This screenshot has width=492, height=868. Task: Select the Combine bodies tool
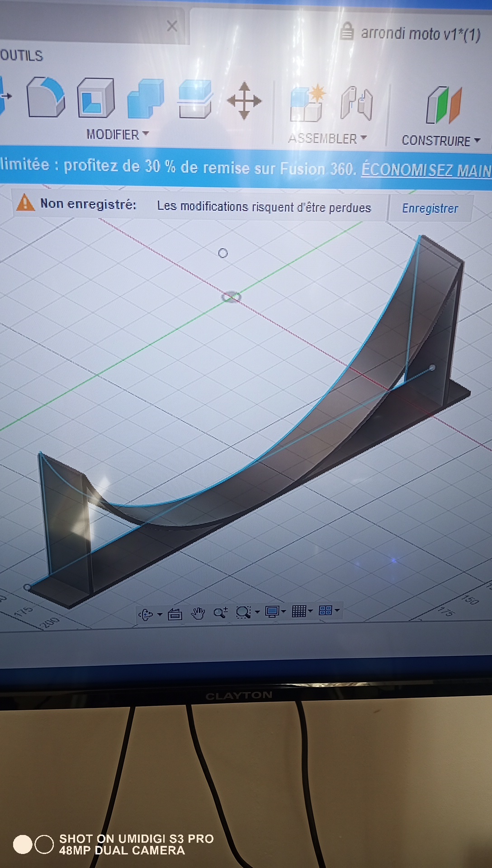tap(145, 99)
